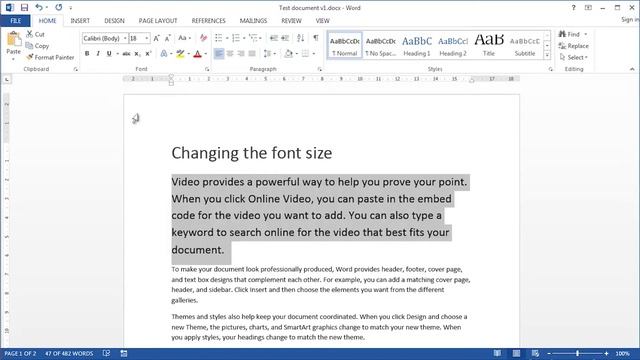Image resolution: width=640 pixels, height=360 pixels.
Task: Open font color dropdown arrow
Action: tap(205, 54)
